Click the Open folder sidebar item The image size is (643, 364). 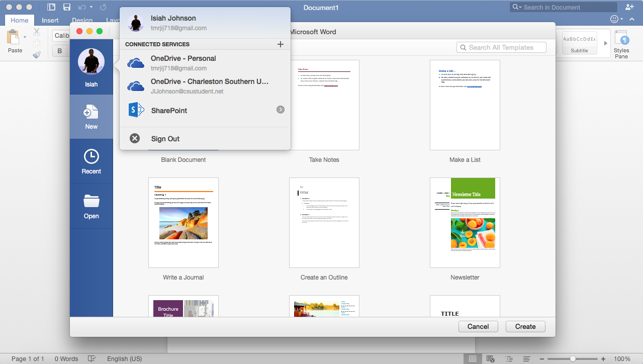coord(91,206)
